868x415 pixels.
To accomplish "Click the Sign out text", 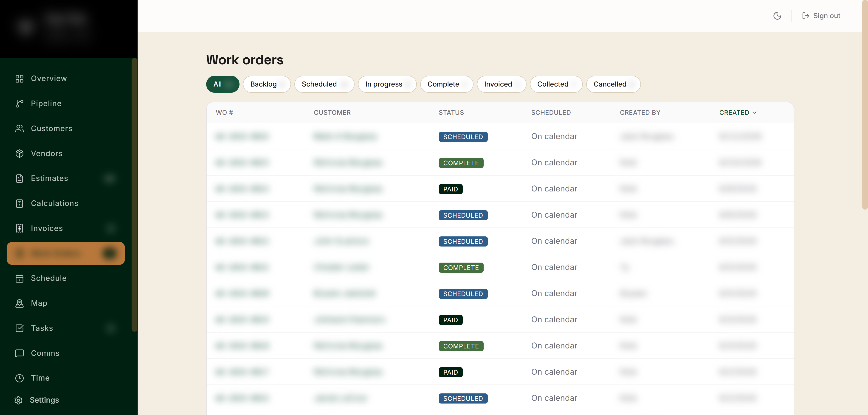I will (827, 16).
